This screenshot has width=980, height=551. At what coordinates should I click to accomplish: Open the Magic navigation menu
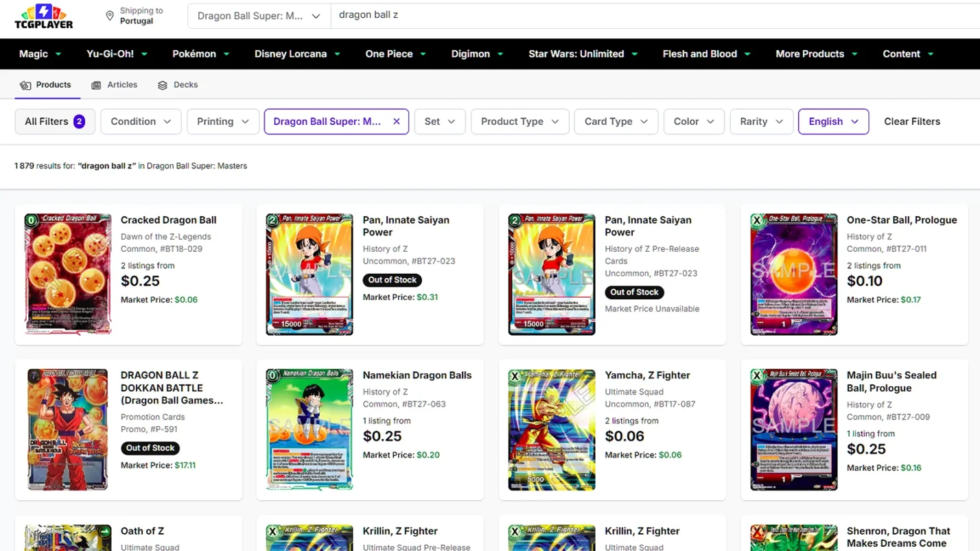pyautogui.click(x=40, y=54)
